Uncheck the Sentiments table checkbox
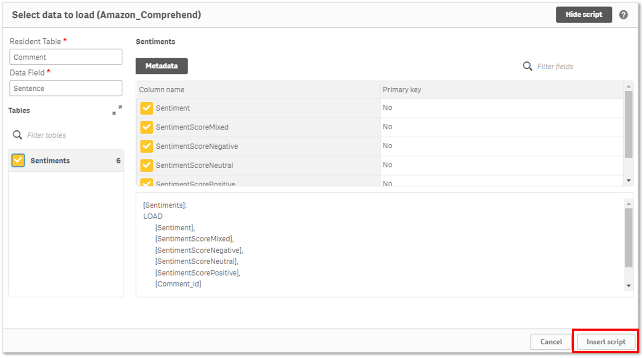Screen dimensions: 644x358 click(18, 161)
